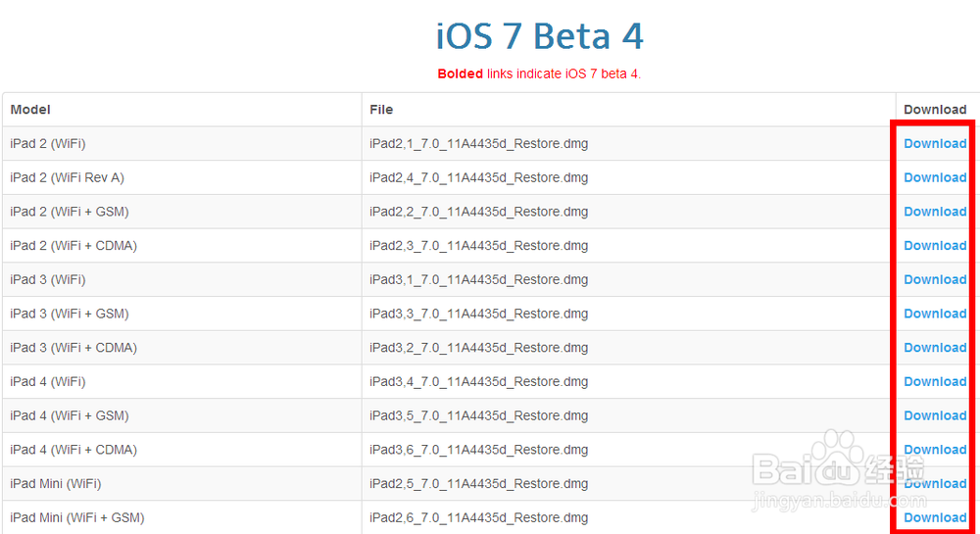This screenshot has width=980, height=534.
Task: Download the iPad 4 (WiFi + CDMA) file
Action: (935, 450)
